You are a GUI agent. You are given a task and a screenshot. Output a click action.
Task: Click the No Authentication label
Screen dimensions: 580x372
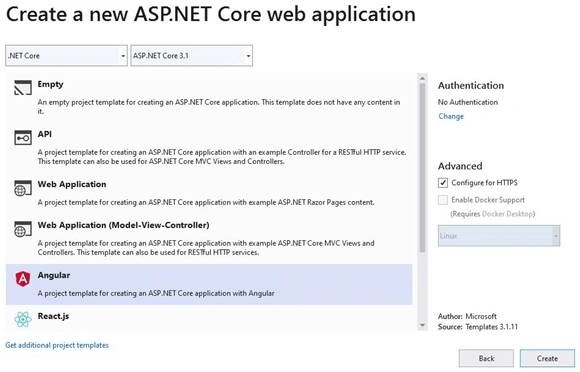click(468, 102)
